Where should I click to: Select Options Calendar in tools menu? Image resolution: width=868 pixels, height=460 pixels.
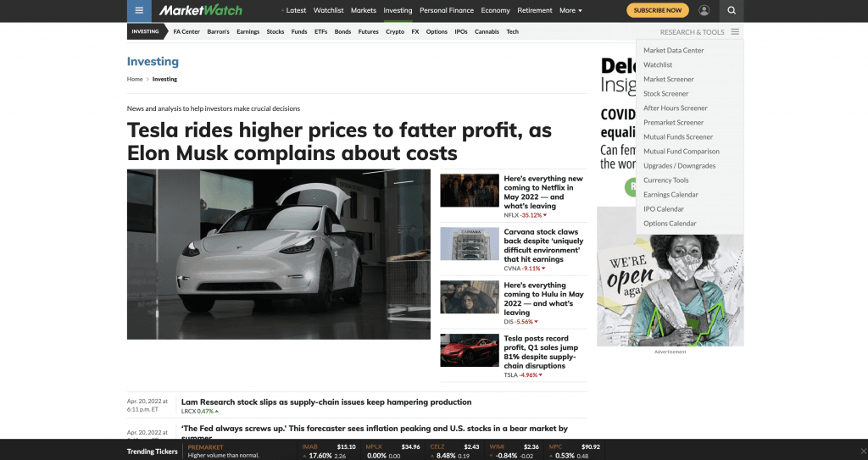pyautogui.click(x=670, y=223)
